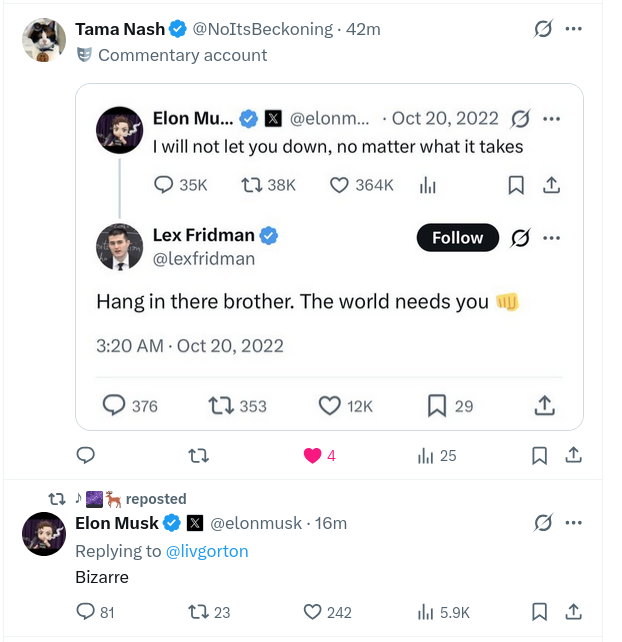Open more options for Elon Musk's Bizarre reply
Viewport: 622px width, 642px height.
573,522
